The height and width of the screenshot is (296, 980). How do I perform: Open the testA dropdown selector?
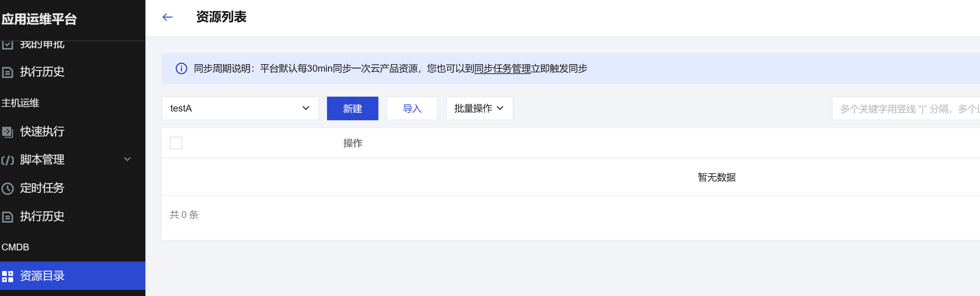[x=240, y=109]
